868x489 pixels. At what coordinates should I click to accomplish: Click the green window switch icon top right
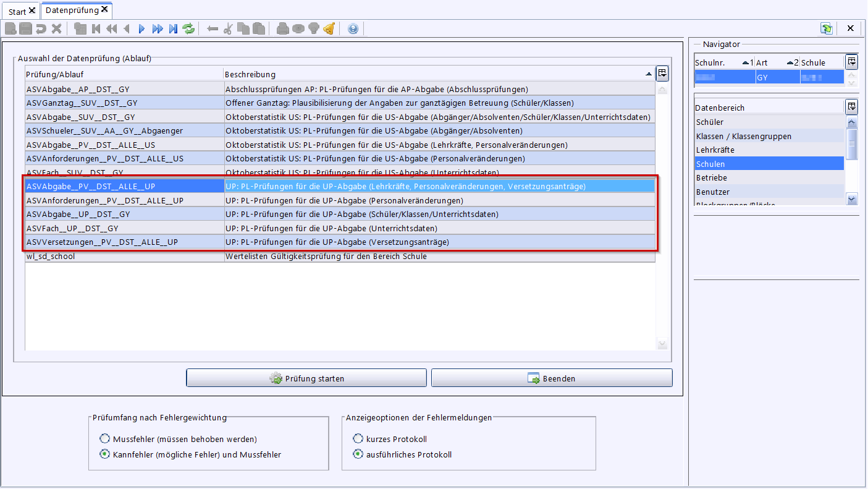point(826,28)
